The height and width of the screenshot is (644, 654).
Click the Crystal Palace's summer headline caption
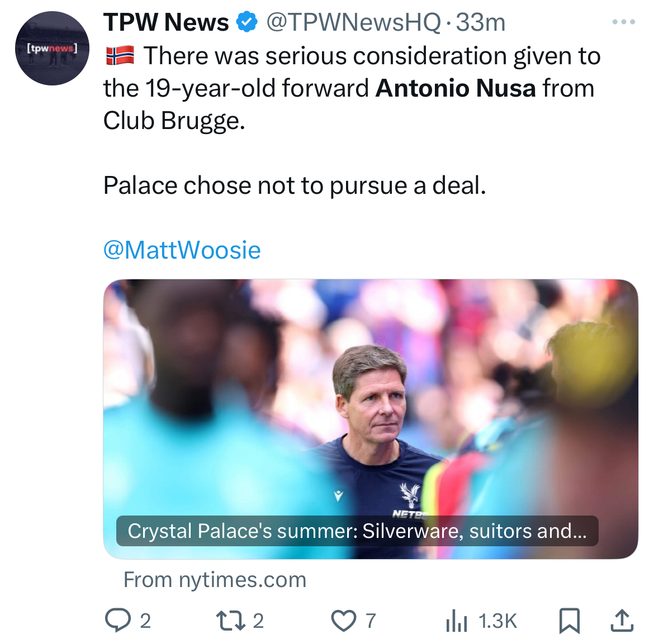click(357, 531)
